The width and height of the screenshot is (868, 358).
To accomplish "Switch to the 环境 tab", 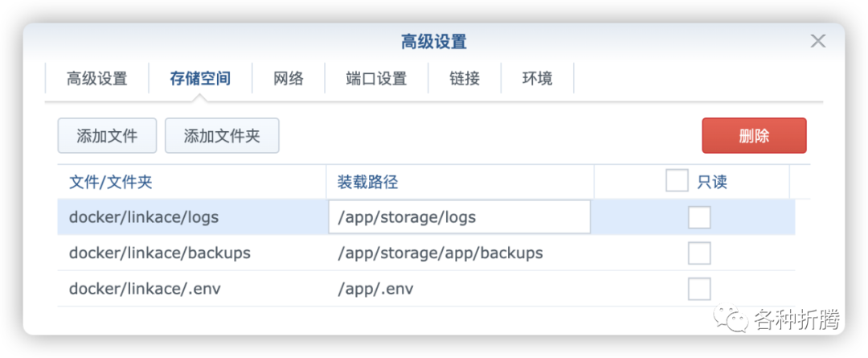I will [537, 79].
